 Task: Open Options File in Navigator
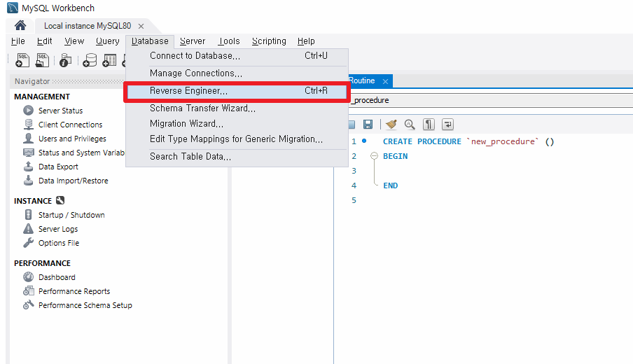coord(59,243)
